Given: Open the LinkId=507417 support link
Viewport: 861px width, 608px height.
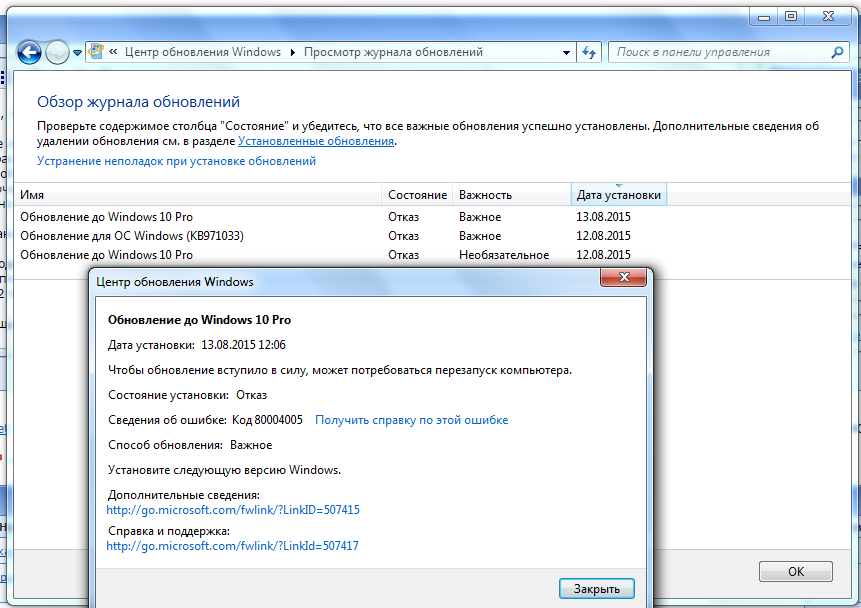Looking at the screenshot, I should click(232, 546).
